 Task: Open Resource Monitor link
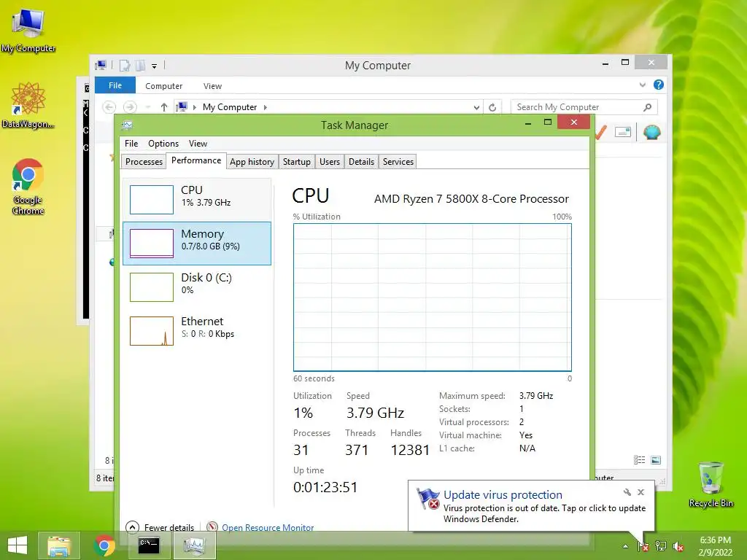coord(267,528)
